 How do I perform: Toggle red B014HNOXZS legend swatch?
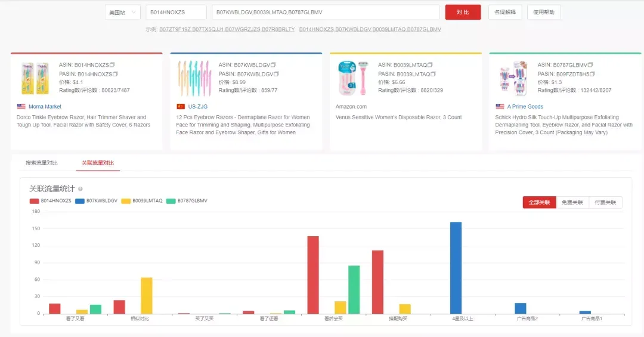coord(35,201)
